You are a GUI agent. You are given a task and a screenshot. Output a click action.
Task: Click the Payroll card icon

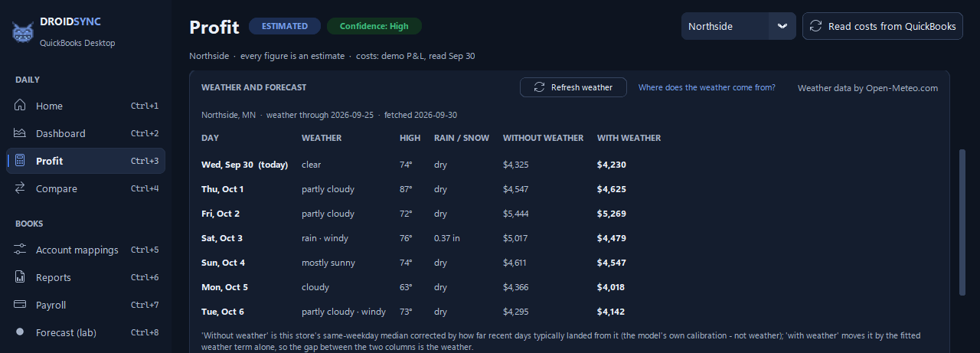click(21, 305)
